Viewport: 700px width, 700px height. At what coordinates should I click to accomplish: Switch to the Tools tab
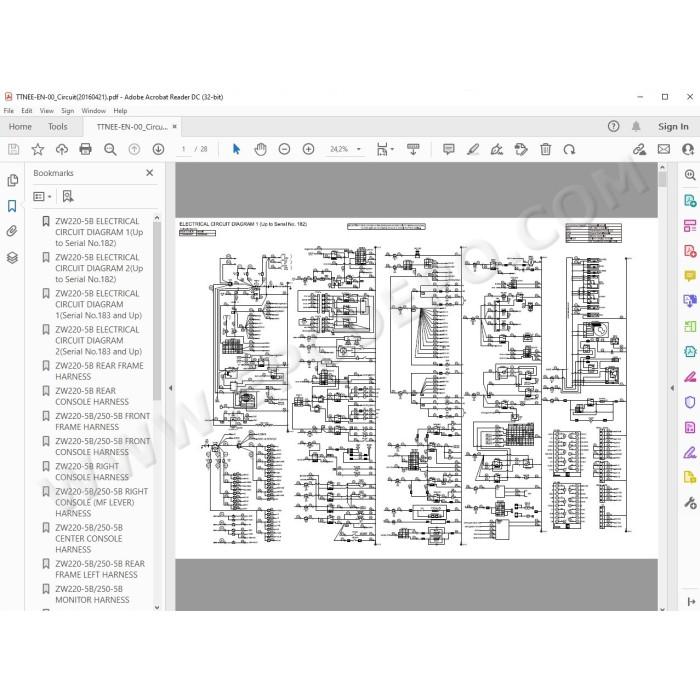tap(58, 126)
